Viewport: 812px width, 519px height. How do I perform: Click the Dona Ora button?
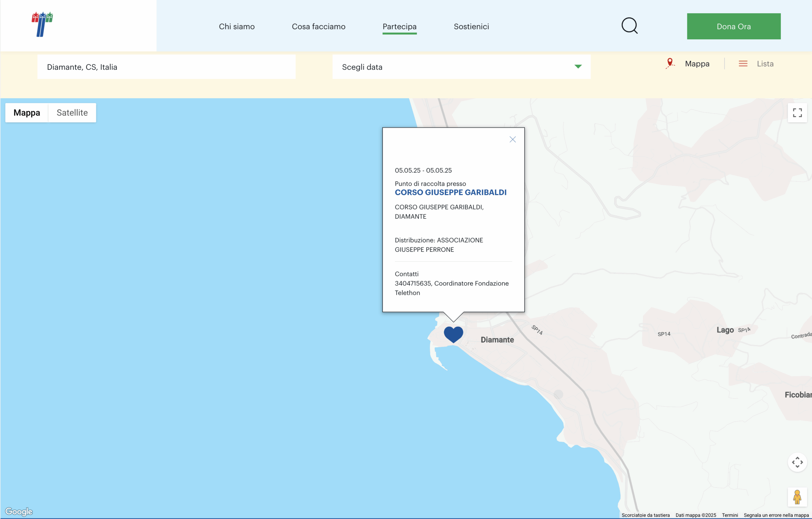pos(733,26)
